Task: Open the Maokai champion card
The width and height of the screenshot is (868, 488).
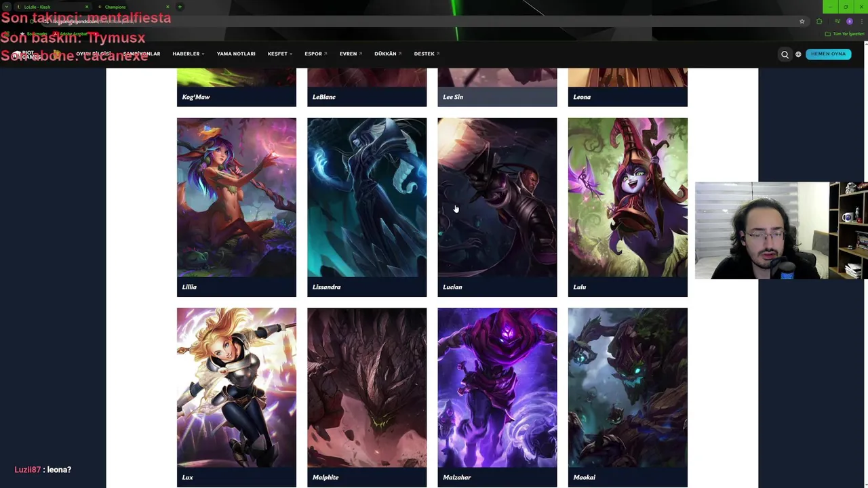Action: (627, 398)
